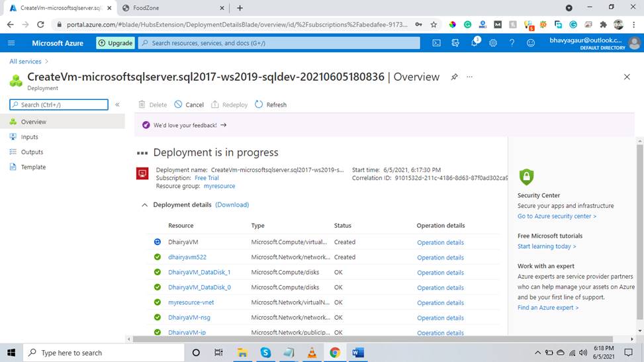Select Overview in the left menu

(x=62, y=122)
